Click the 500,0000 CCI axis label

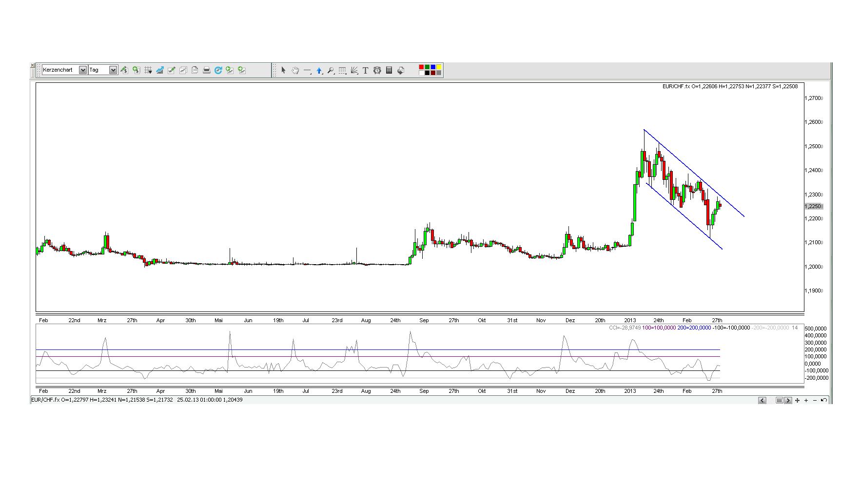816,329
